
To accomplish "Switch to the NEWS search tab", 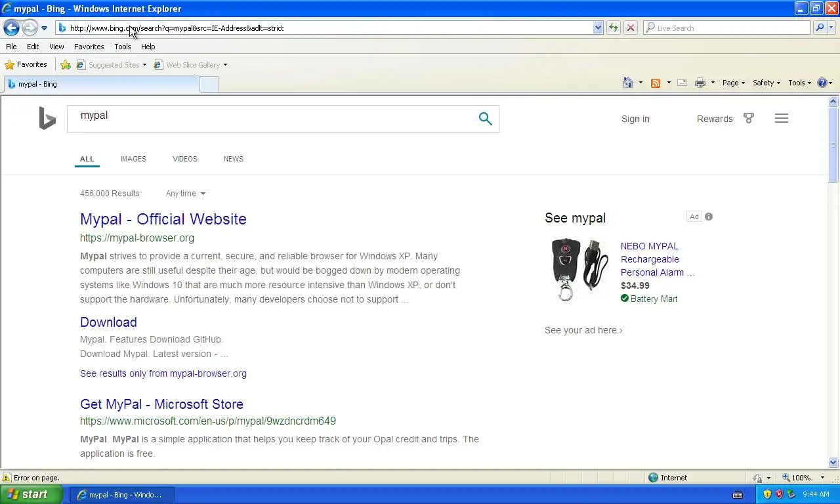I will 234,159.
